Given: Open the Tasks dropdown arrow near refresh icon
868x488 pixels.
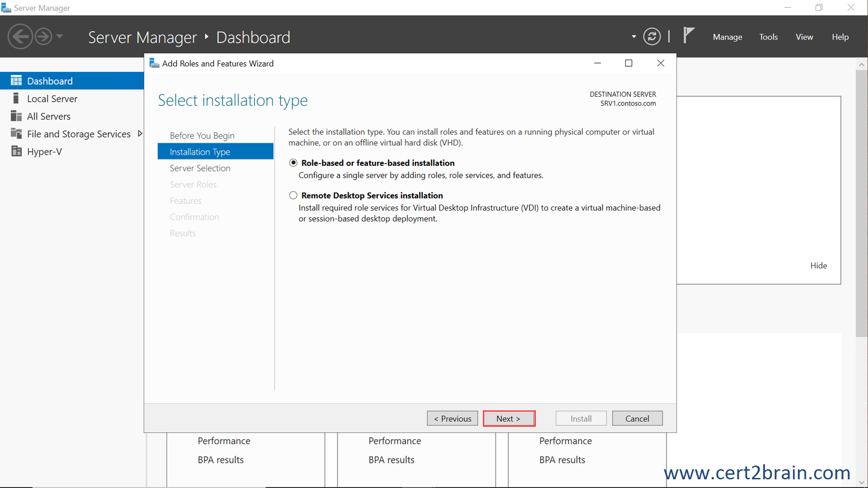Looking at the screenshot, I should (x=633, y=36).
